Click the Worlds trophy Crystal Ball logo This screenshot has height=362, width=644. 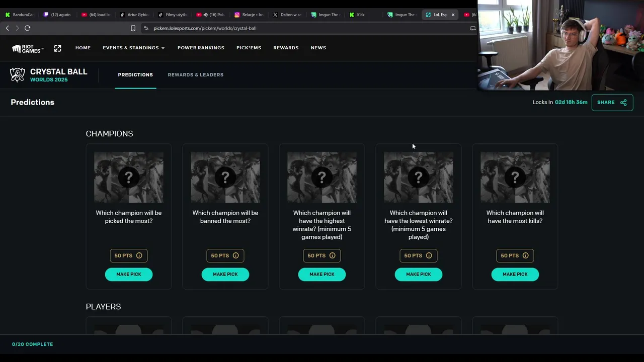tap(18, 75)
